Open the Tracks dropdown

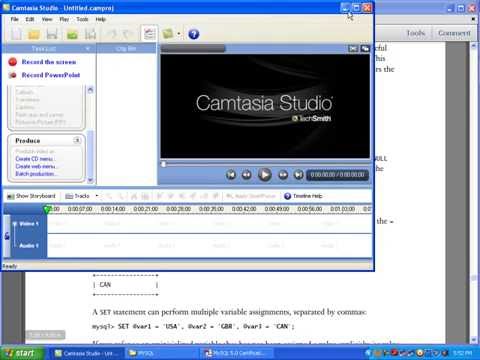click(82, 196)
